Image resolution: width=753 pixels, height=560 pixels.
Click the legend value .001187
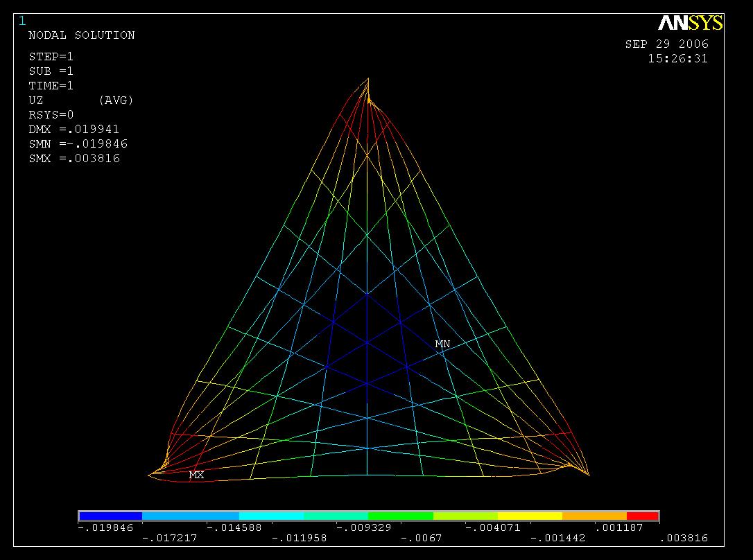[x=619, y=528]
